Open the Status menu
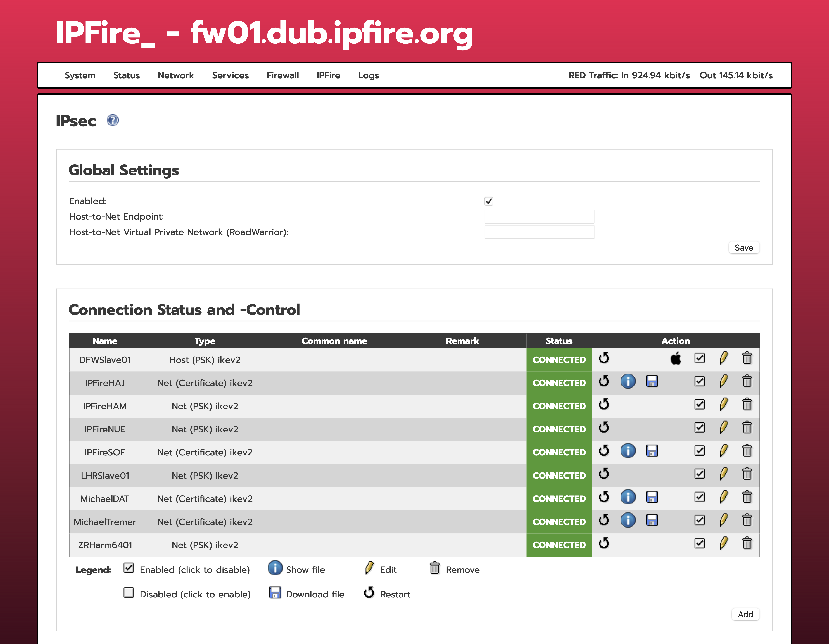The width and height of the screenshot is (829, 644). [126, 75]
